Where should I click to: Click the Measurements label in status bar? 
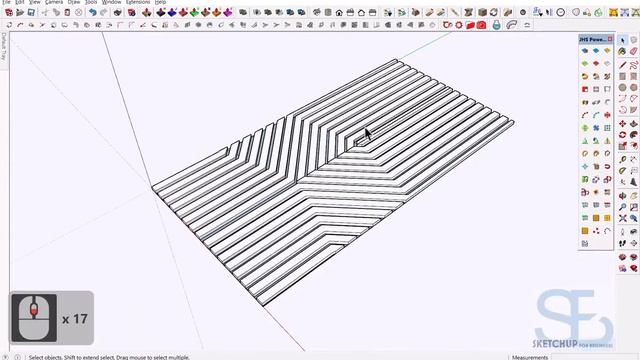(x=530, y=357)
